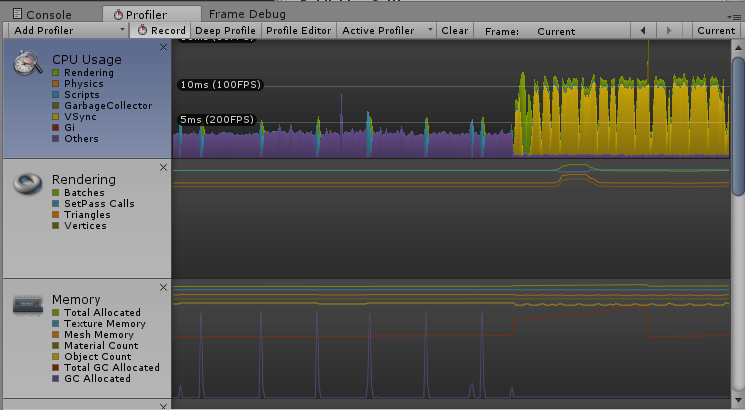The image size is (745, 410).
Task: Open the Add Profiler dropdown
Action: pos(69,30)
